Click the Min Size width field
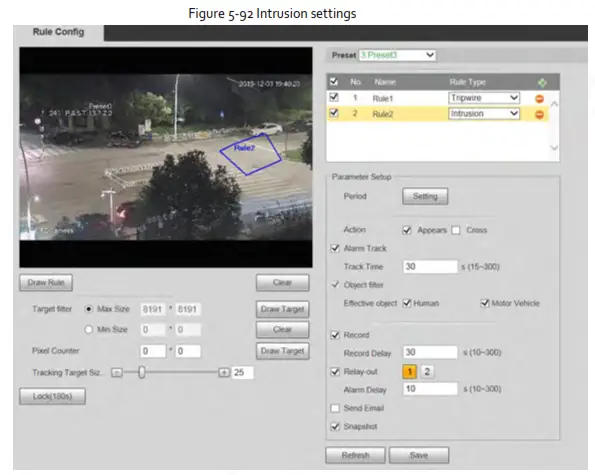Screen dimensions: 595x475 click(153, 329)
